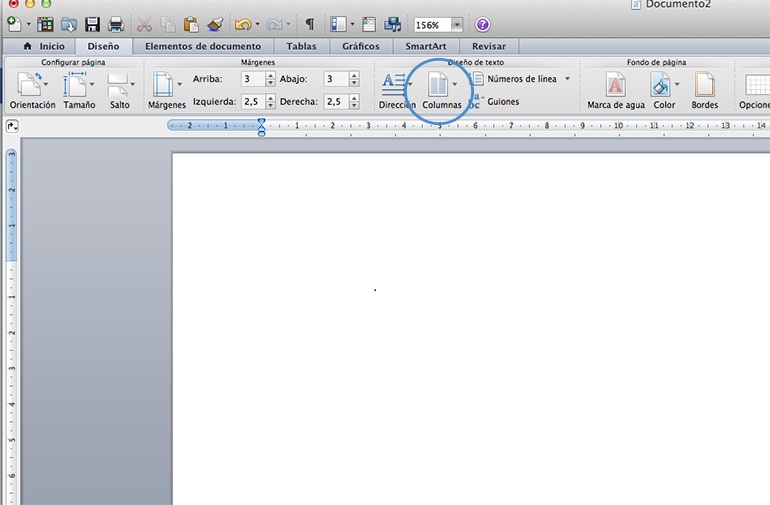The width and height of the screenshot is (770, 505).
Task: Open the Orientación dropdown
Action: [x=32, y=90]
